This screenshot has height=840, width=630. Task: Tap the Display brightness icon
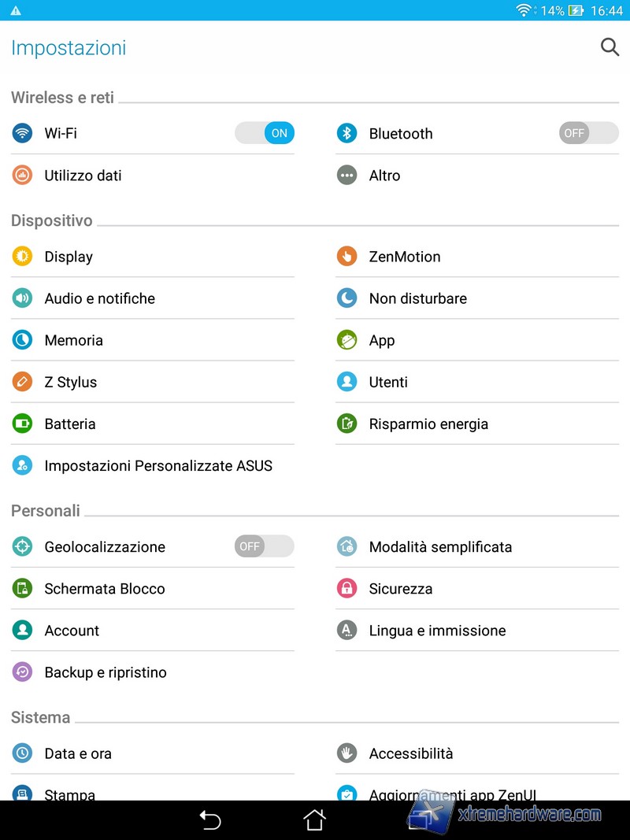pos(22,257)
